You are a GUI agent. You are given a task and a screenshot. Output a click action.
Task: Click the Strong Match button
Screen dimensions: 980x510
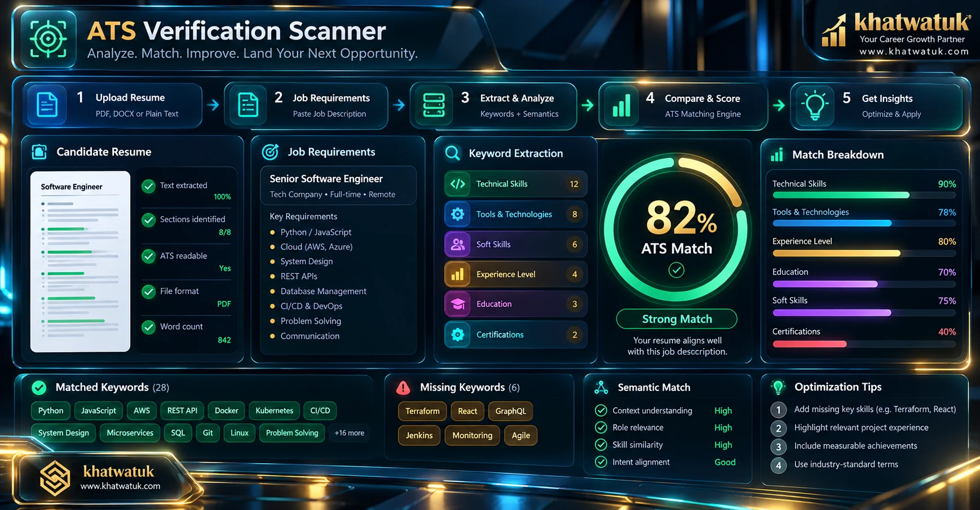point(677,319)
